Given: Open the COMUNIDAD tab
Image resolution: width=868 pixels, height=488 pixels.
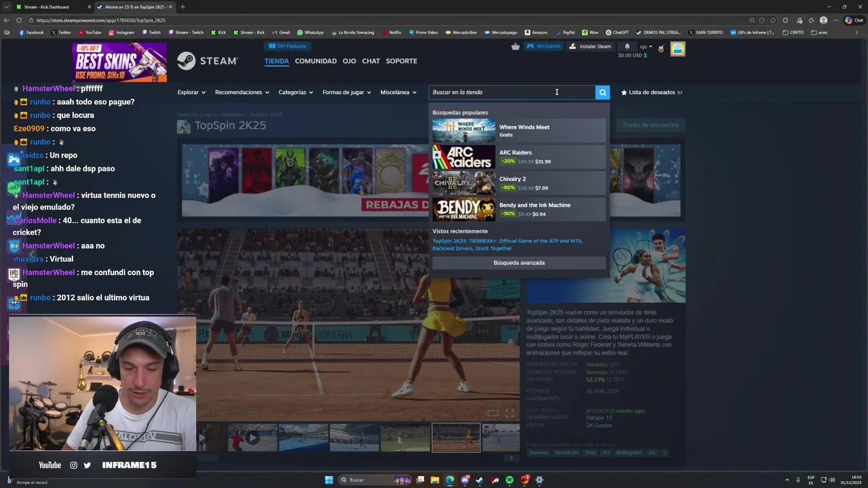Looking at the screenshot, I should click(x=315, y=61).
